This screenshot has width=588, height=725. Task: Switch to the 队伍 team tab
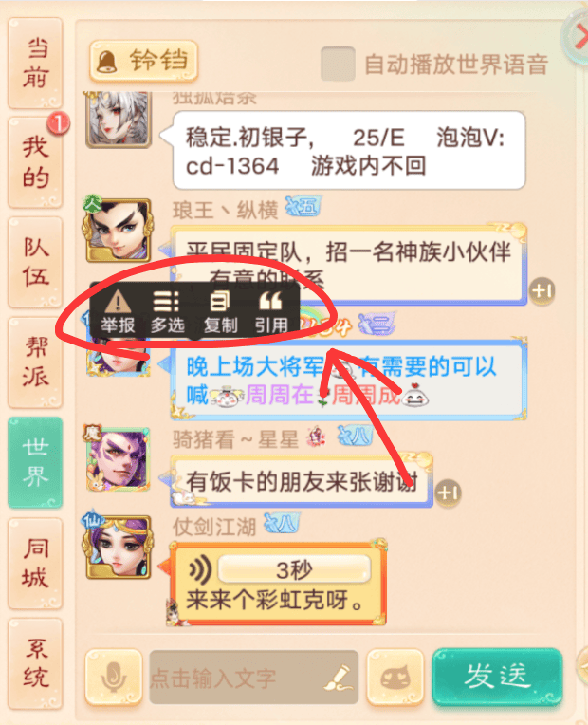pyautogui.click(x=35, y=262)
